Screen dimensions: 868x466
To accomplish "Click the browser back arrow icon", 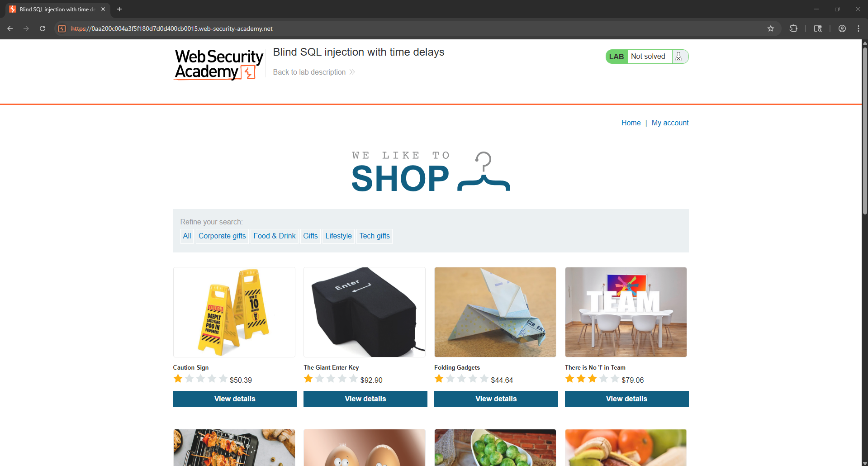I will pos(10,29).
